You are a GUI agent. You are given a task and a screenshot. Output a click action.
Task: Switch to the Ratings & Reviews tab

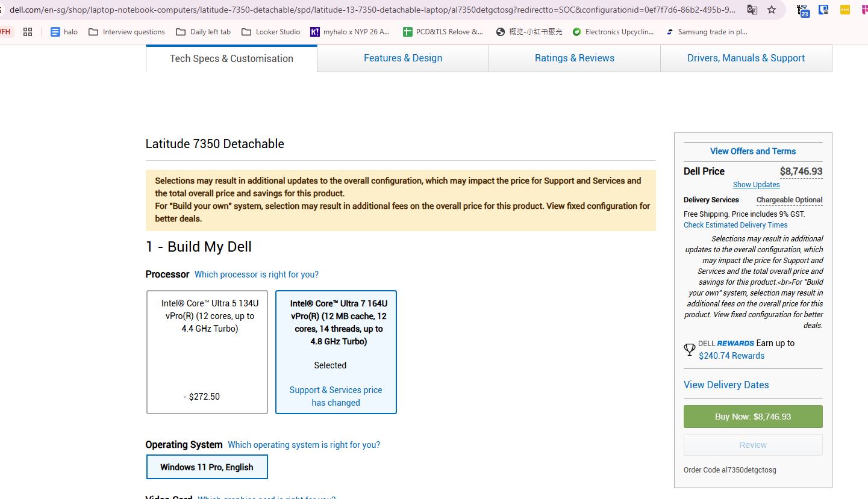(x=574, y=58)
